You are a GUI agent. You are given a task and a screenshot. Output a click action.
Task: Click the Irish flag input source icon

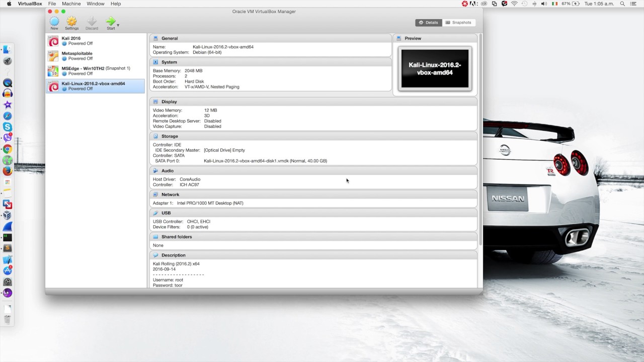click(x=554, y=4)
